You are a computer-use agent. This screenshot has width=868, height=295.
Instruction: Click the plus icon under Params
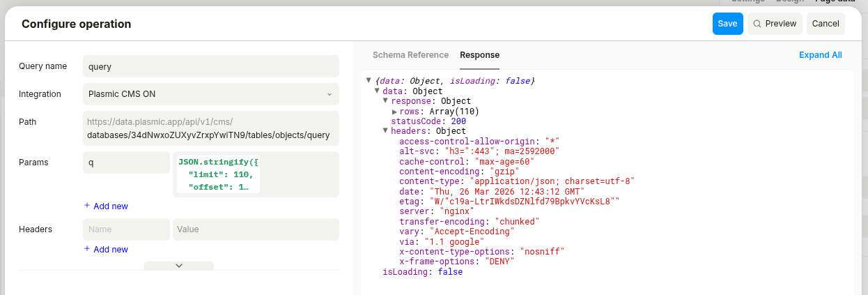87,206
